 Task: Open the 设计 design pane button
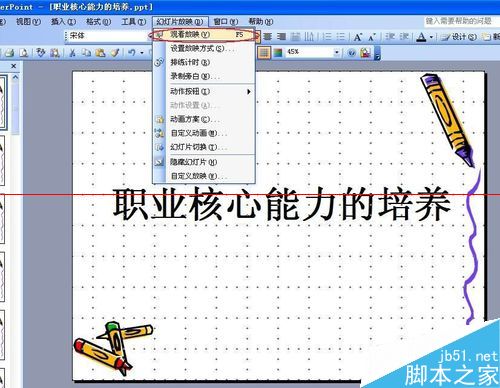pos(458,37)
